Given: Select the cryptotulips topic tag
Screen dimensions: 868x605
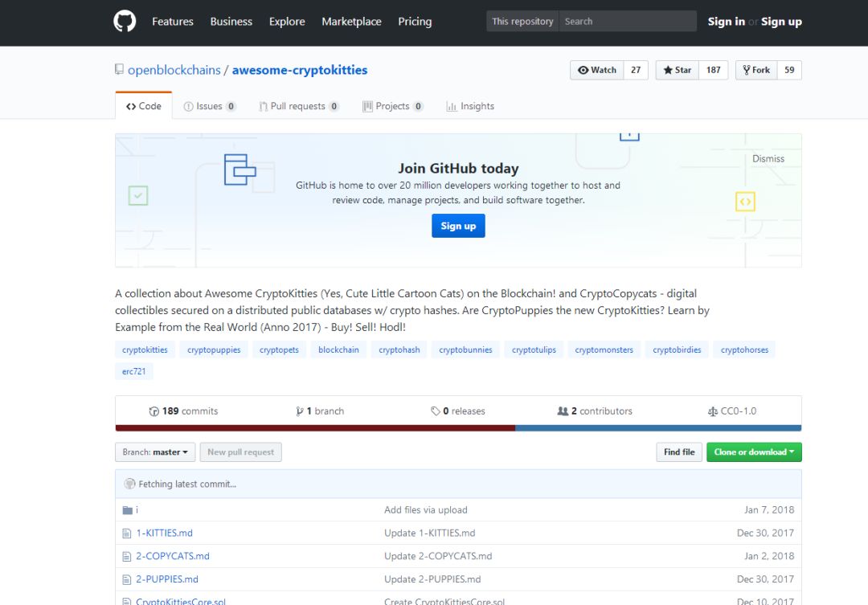Looking at the screenshot, I should (534, 350).
